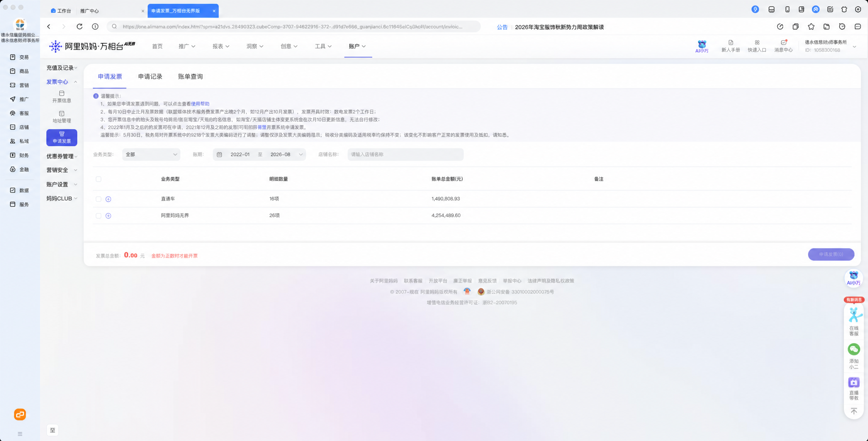Open 服务 in left sidebar

pos(19,204)
